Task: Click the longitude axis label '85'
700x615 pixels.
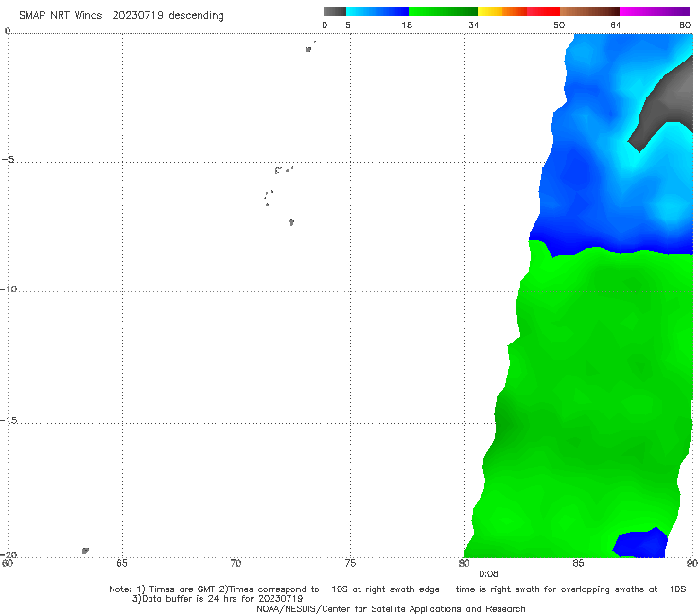Action: click(578, 564)
